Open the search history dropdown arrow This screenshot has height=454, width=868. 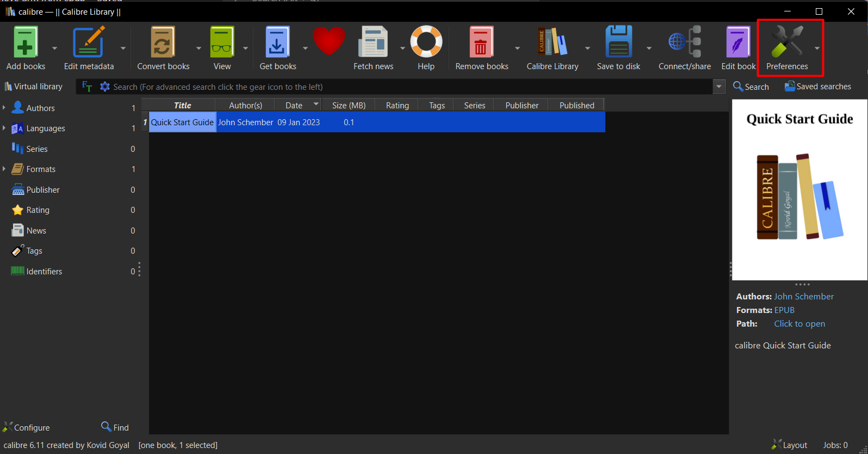(719, 87)
